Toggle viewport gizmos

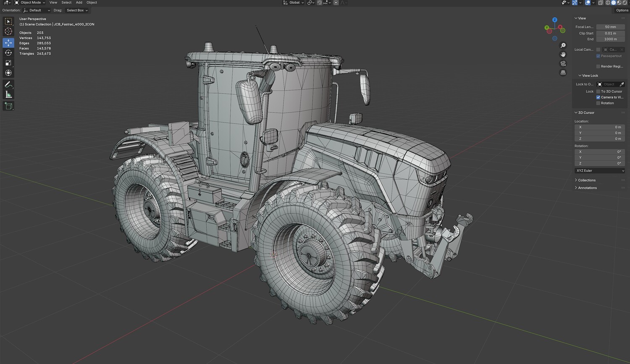(x=575, y=3)
